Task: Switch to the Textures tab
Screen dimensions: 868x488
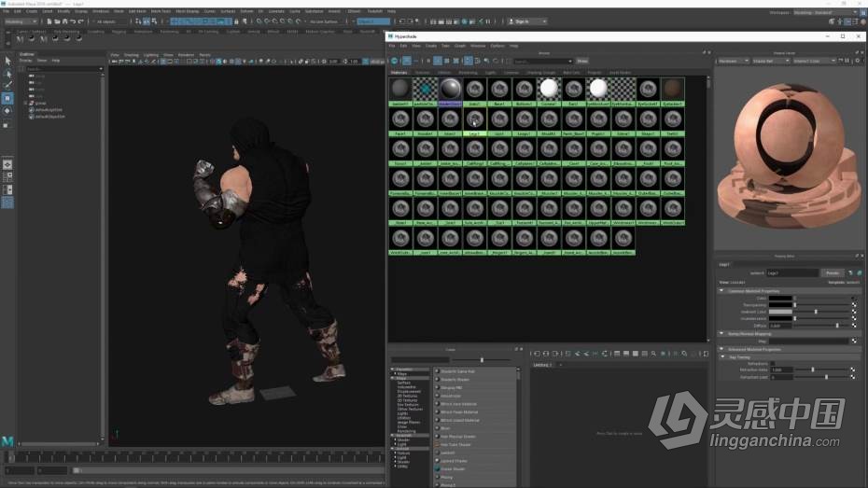Action: 423,73
